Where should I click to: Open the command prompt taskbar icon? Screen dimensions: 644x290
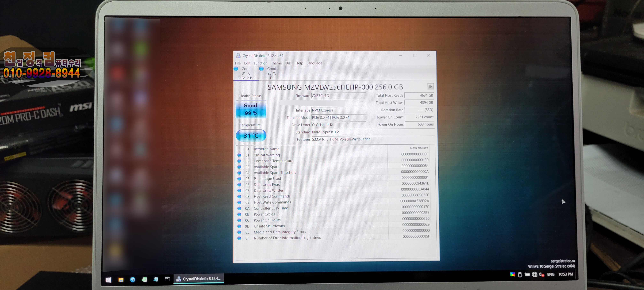(167, 279)
